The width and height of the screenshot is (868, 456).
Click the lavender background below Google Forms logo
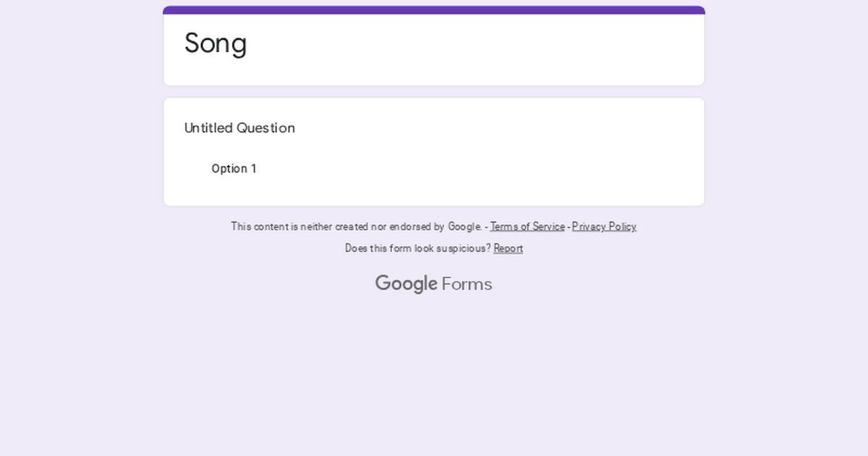pos(434,369)
